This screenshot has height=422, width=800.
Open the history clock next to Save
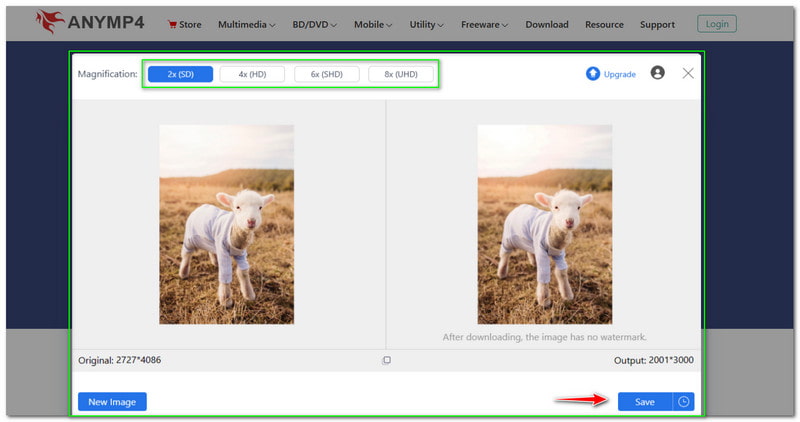coord(684,401)
